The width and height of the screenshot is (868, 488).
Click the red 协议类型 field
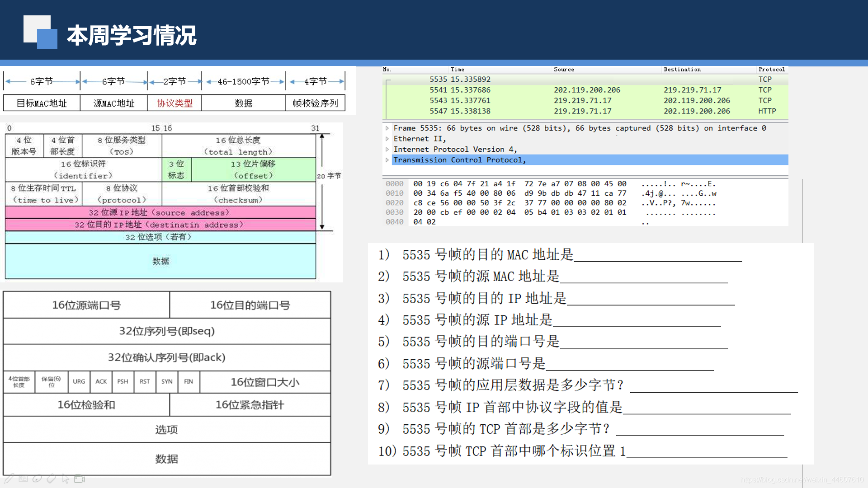[175, 103]
